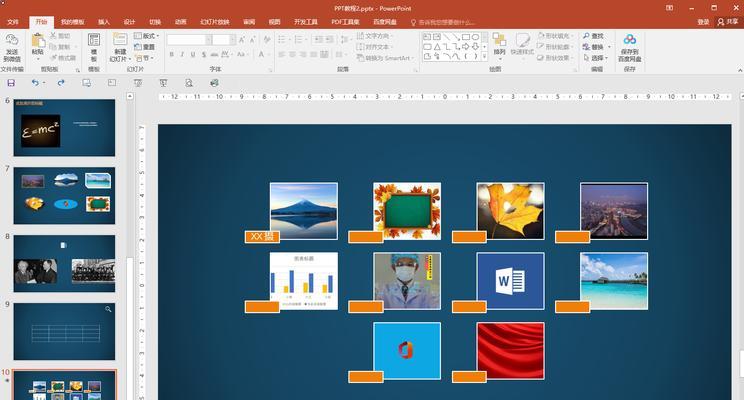The image size is (744, 400).
Task: Toggle text Shadow formatting
Action: 204,55
